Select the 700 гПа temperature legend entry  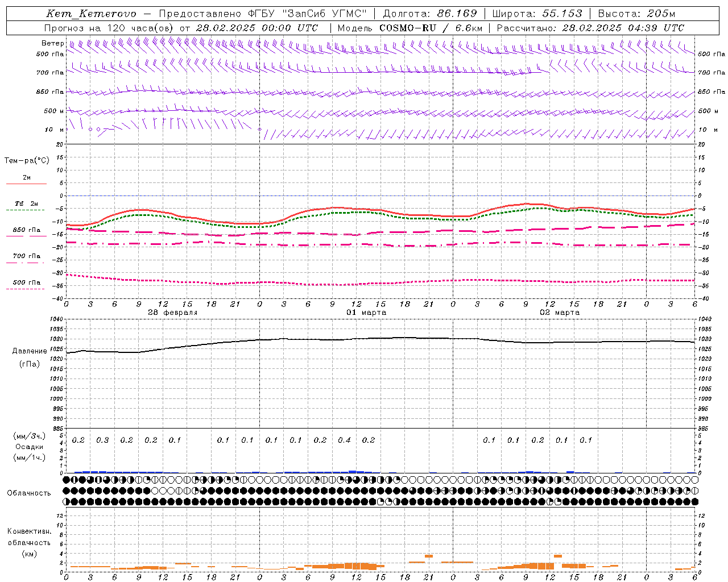[26, 256]
